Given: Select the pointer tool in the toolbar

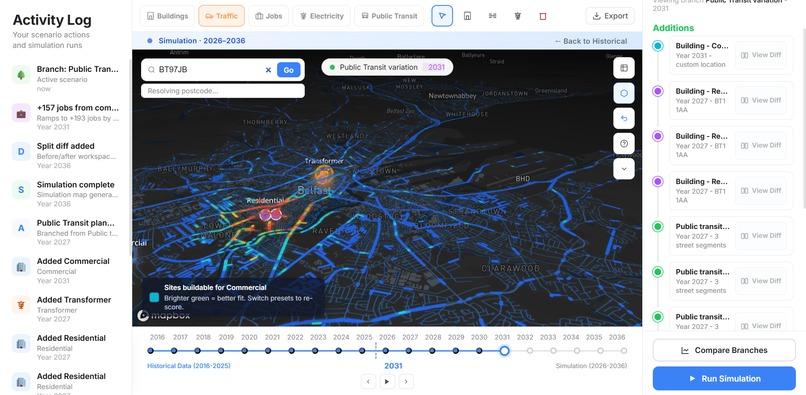Looking at the screenshot, I should coord(442,16).
